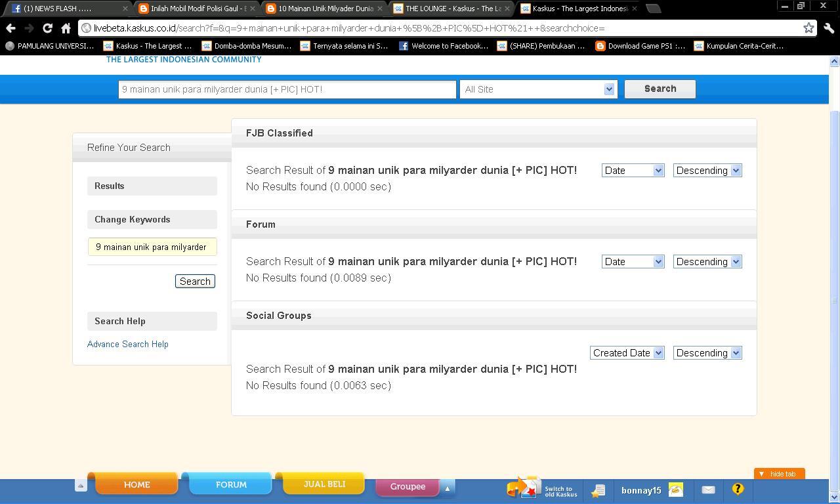Open the Chrome wrench settings menu
840x504 pixels.
coord(829,28)
